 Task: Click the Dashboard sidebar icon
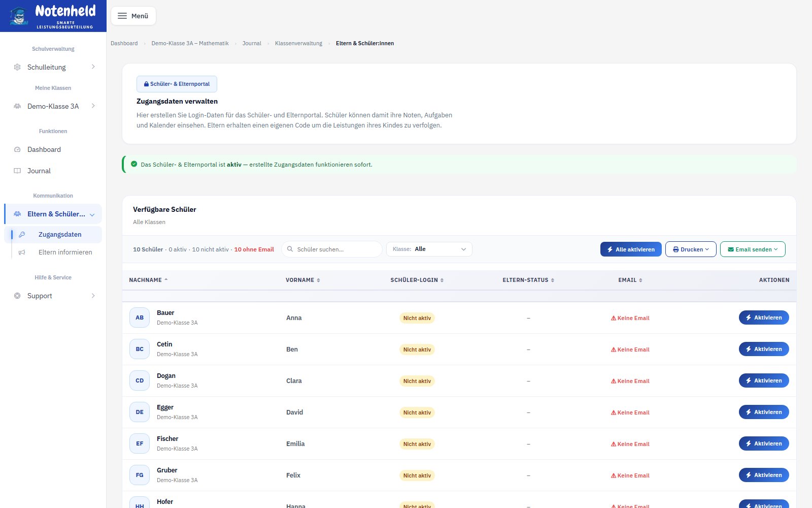17,149
